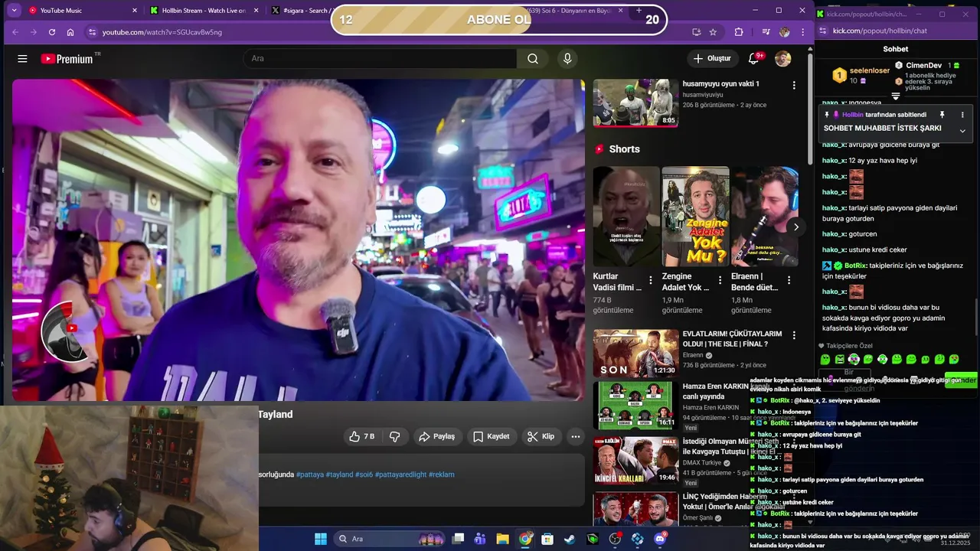
Task: Open Steam from the taskbar
Action: (570, 539)
